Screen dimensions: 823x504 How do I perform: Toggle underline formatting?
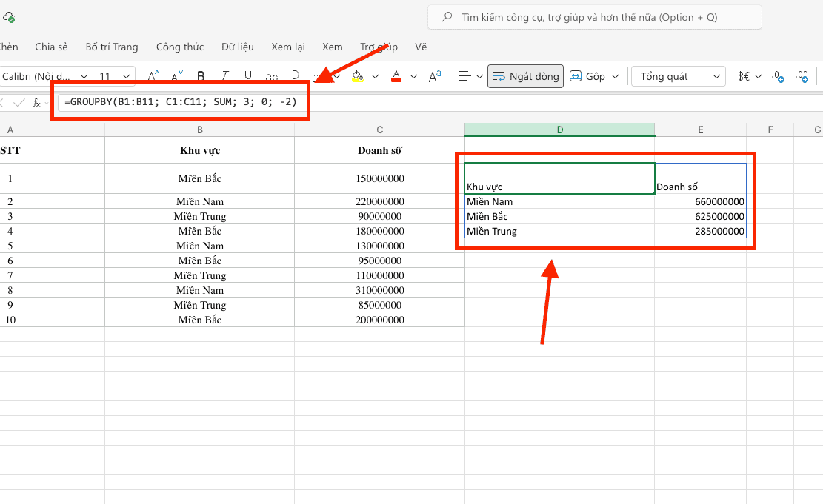pyautogui.click(x=248, y=76)
